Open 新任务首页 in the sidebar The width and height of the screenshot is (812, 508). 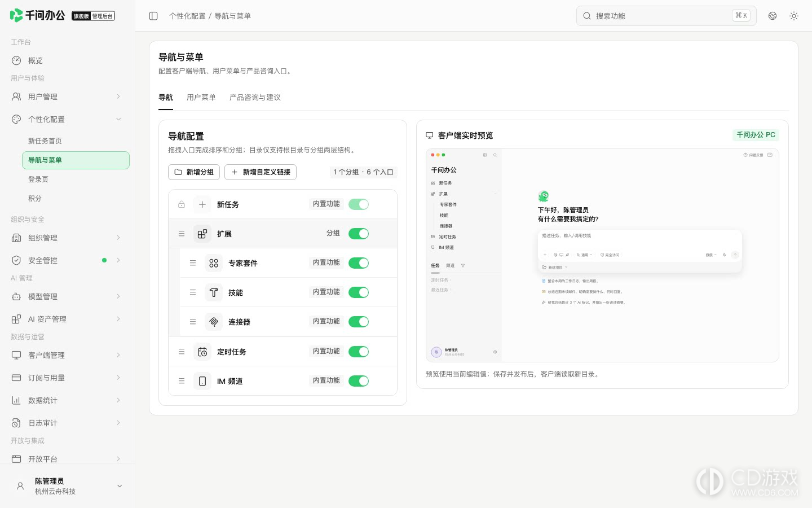click(x=76, y=141)
